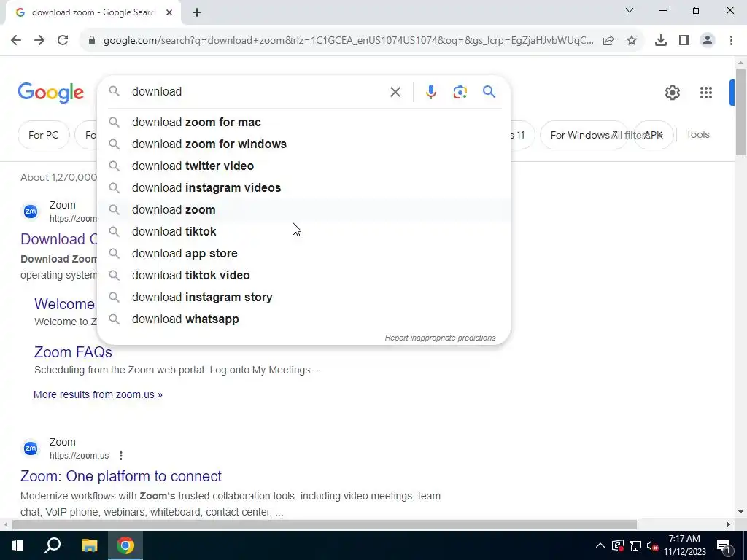Screen dimensions: 747x560
Task: Choose suggestion download instagram story
Action: (303, 297)
